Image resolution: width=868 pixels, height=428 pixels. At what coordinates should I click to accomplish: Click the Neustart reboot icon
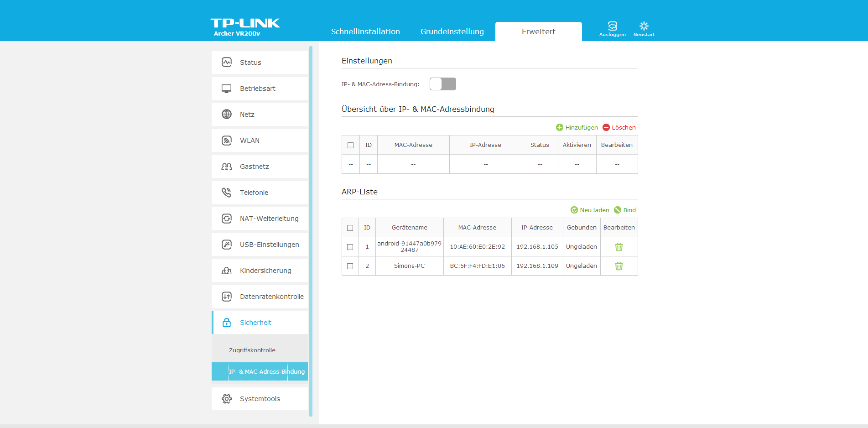644,26
